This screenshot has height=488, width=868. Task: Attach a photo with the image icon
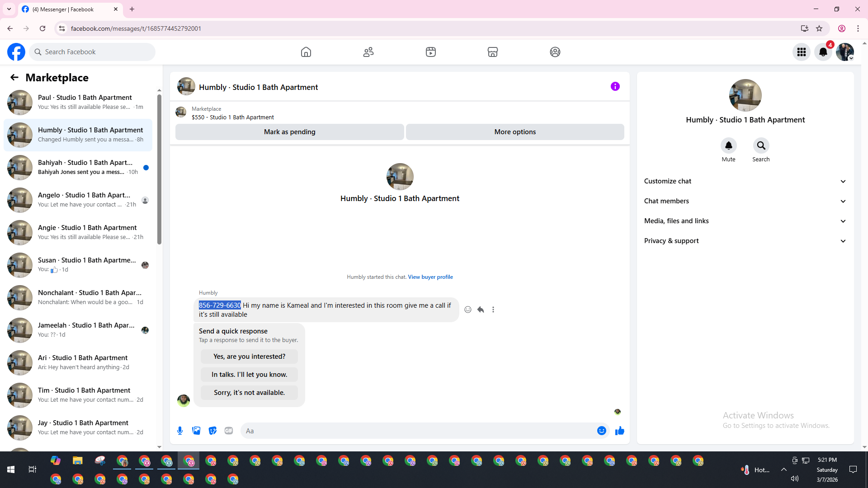click(x=196, y=431)
